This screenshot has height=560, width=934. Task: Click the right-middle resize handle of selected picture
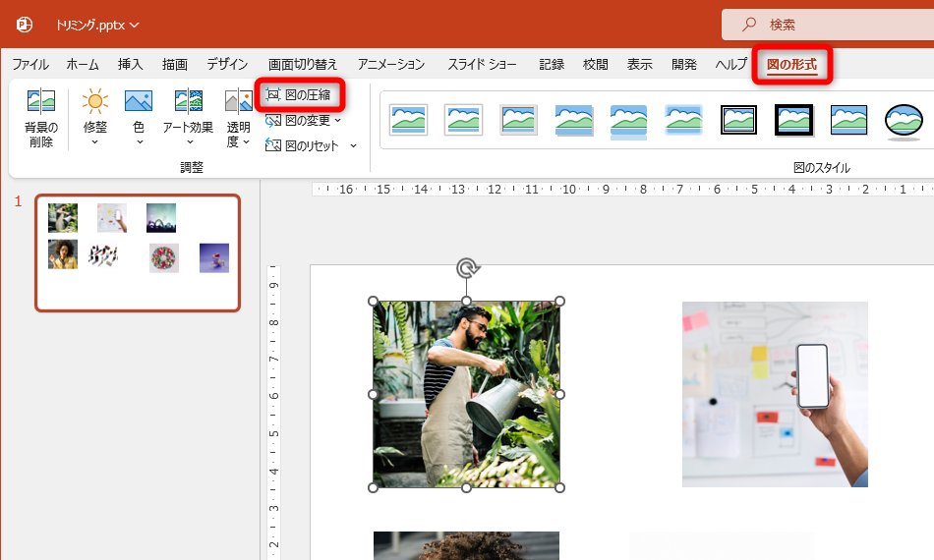[560, 394]
